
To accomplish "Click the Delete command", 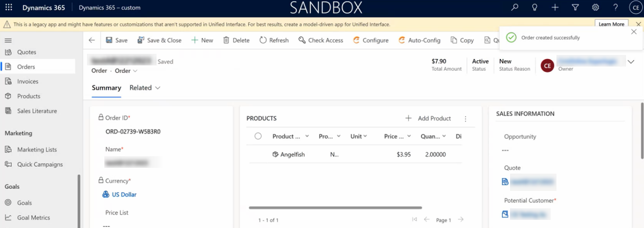I will pos(236,40).
